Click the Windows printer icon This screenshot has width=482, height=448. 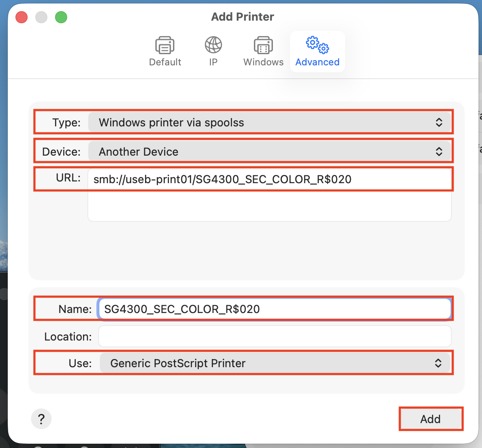point(263,45)
